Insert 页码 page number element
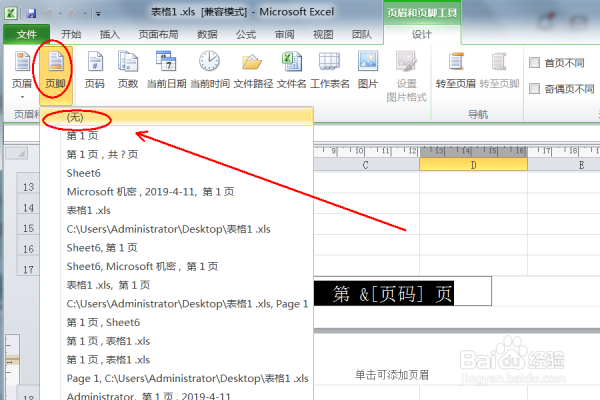600x400 pixels. pos(95,70)
